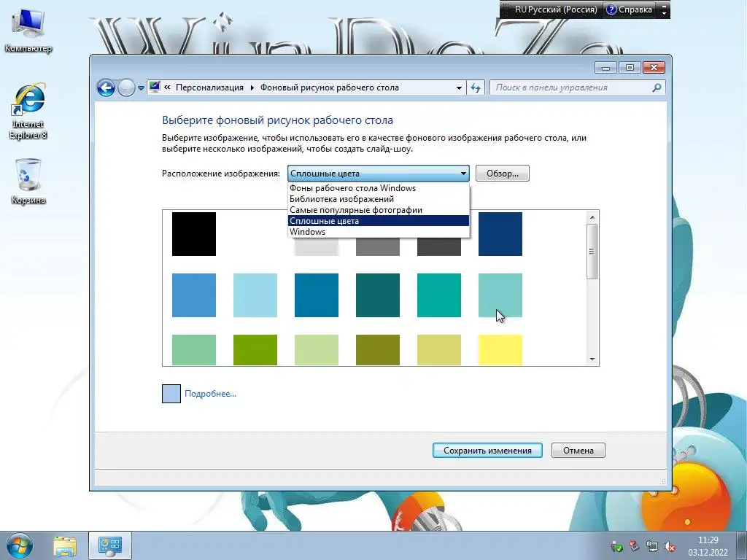Open recent pages dropdown next to navigation arrows

[141, 88]
